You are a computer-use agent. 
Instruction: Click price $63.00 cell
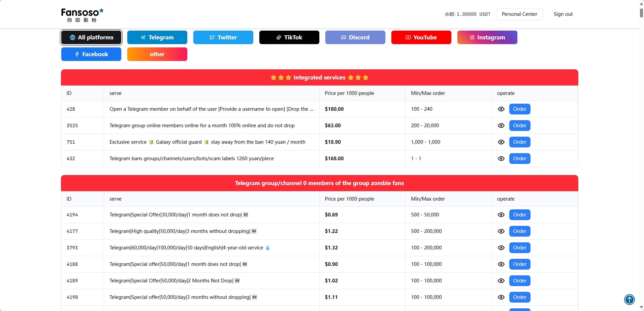(362, 126)
